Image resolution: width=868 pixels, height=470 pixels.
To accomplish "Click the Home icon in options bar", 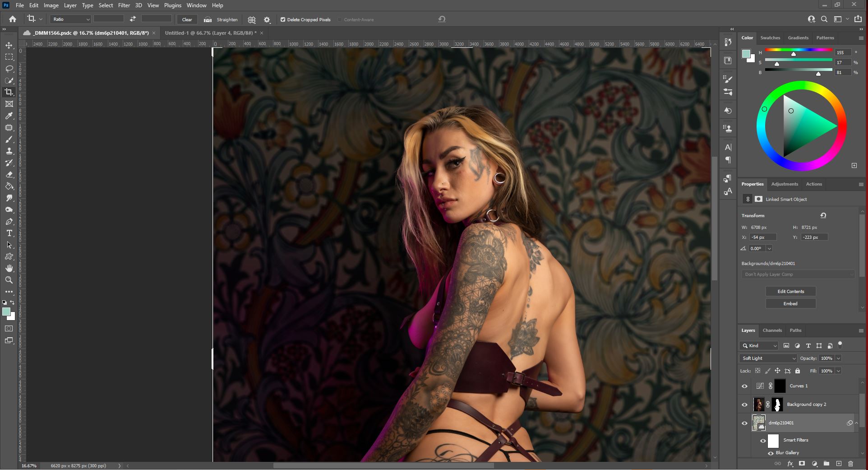I will coord(13,19).
